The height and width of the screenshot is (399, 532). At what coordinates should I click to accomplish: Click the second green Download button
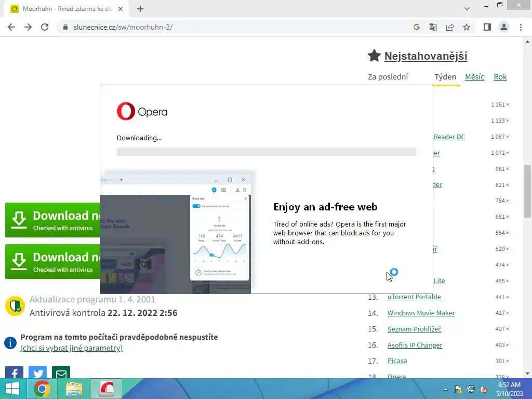pyautogui.click(x=52, y=262)
